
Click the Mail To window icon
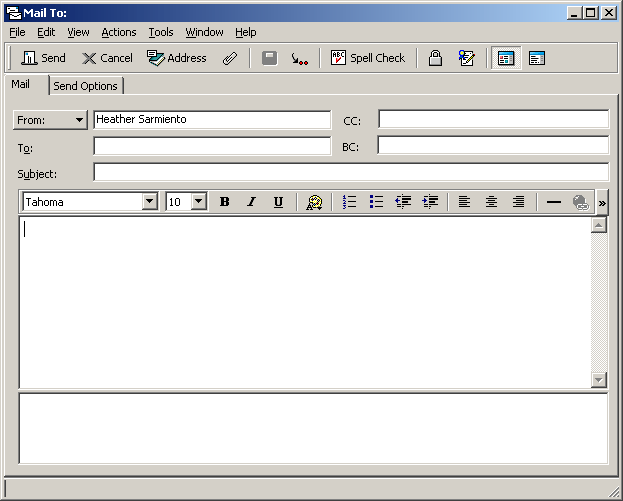point(14,13)
